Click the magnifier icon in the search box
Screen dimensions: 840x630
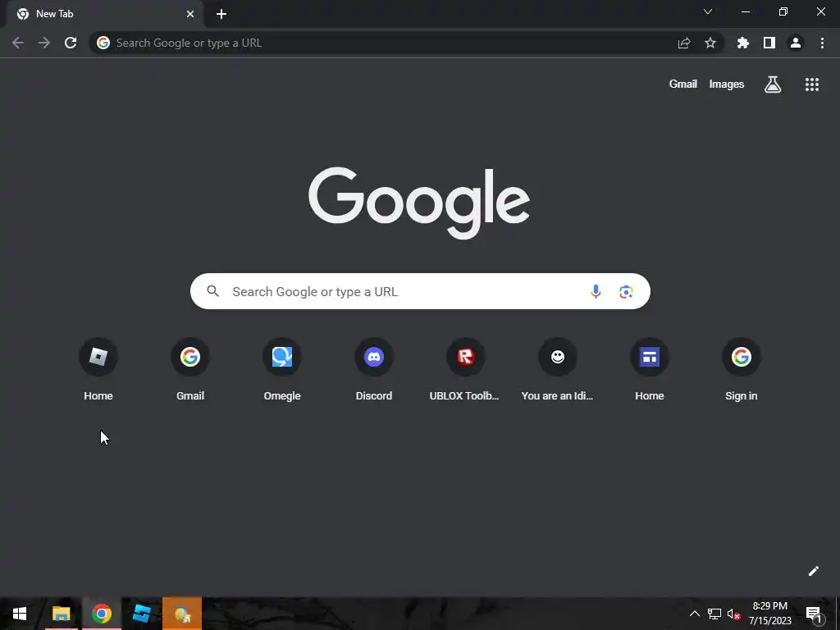[213, 291]
